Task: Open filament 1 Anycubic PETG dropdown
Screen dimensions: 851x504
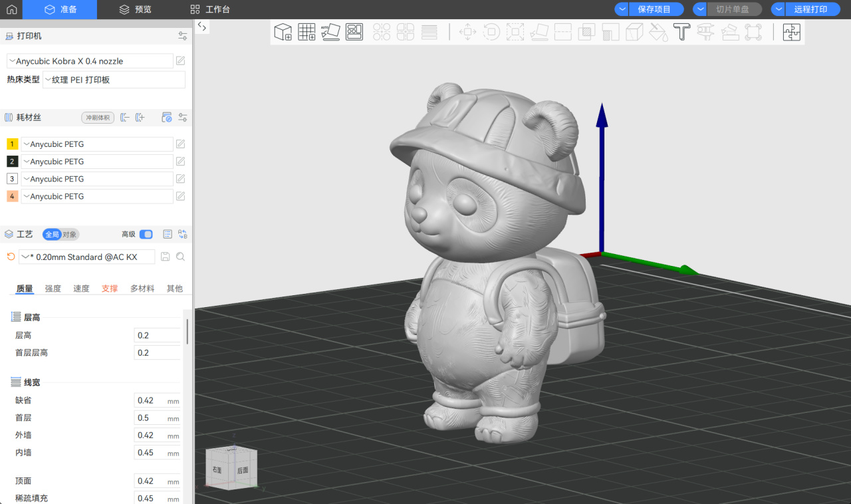Action: tap(97, 144)
